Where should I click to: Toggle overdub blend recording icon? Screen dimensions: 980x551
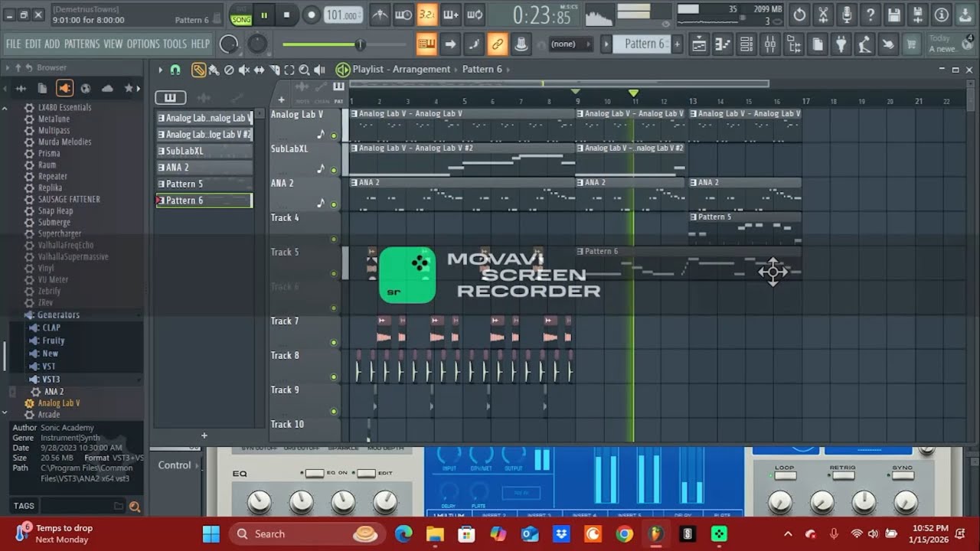point(451,15)
